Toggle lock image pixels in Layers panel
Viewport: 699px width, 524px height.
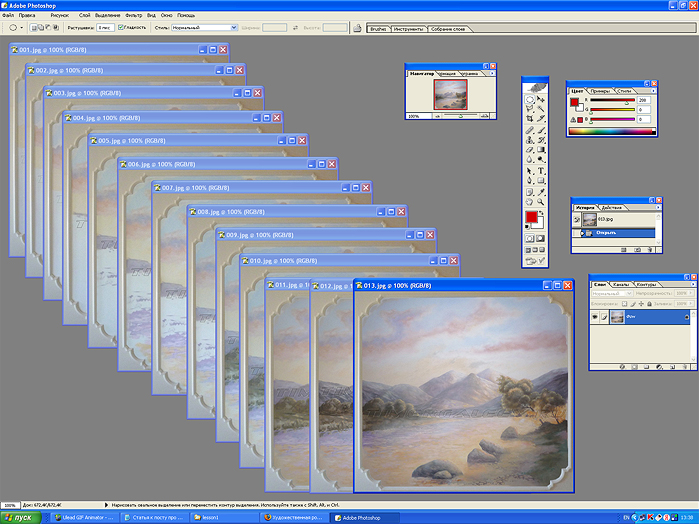click(x=633, y=304)
